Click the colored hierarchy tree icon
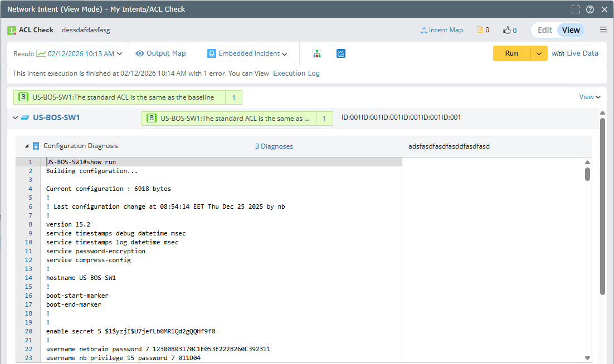 tap(317, 53)
